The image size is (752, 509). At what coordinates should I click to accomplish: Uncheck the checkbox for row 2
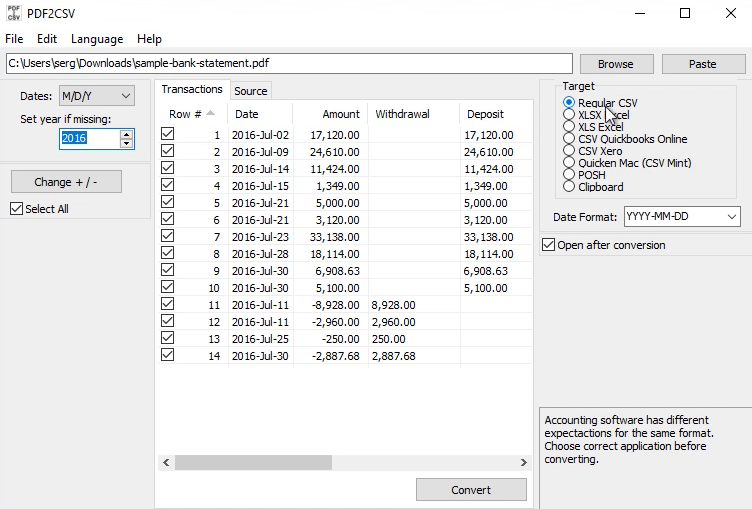[x=167, y=151]
